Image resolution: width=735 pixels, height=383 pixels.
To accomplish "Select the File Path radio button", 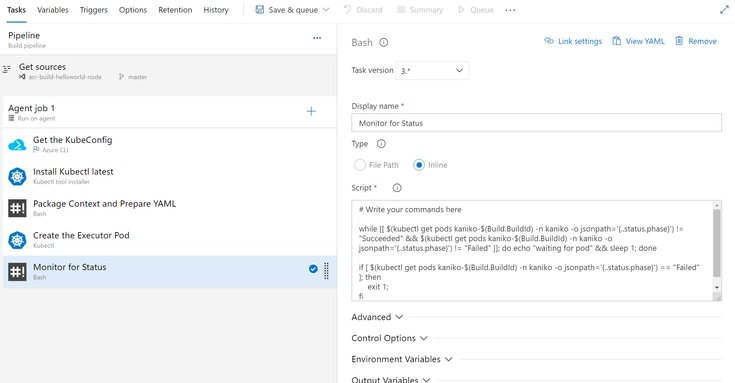I will click(x=360, y=165).
